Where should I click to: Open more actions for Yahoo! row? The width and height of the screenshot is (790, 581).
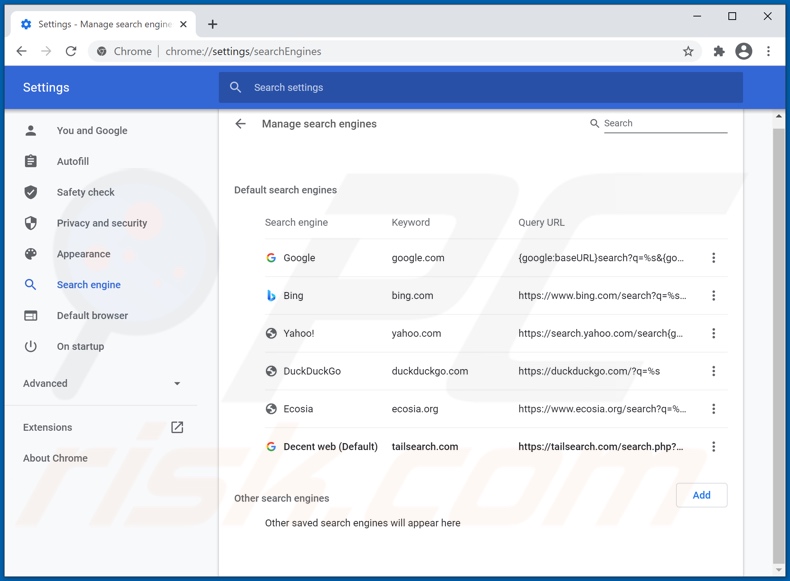coord(713,333)
